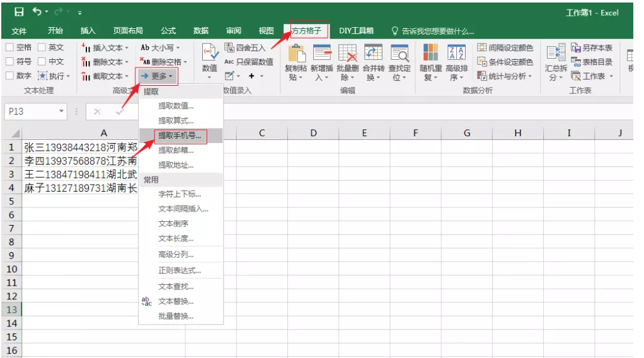
Task: Click the Save icon in quick access toolbar
Action: [19, 12]
